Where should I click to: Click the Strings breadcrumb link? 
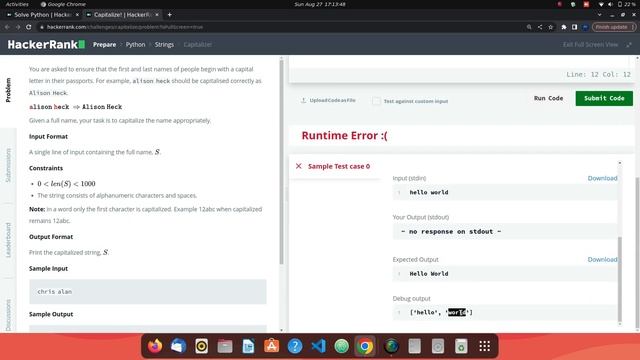[x=164, y=44]
